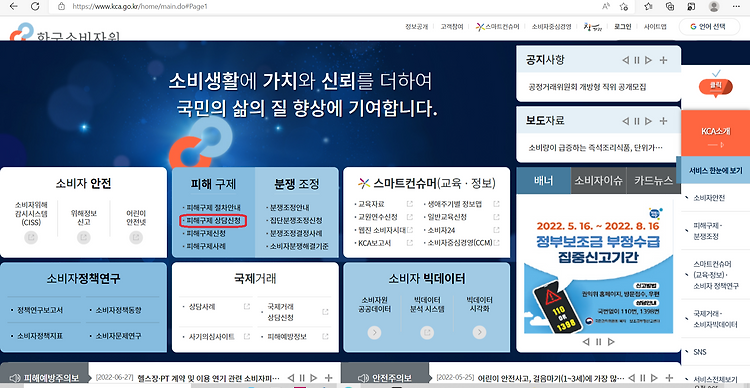The height and width of the screenshot is (388, 750).
Task: Select SNS in side service list
Action: 700,352
